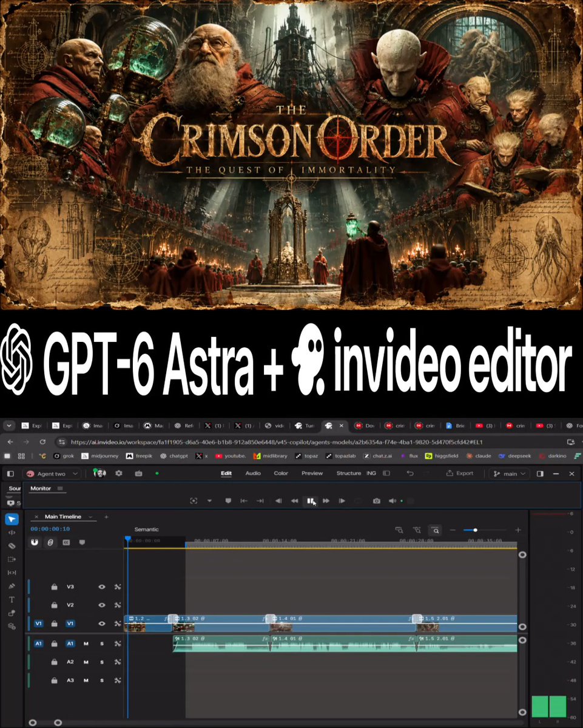Select the arrow Selection tool
This screenshot has height=728, width=583.
pos(12,519)
